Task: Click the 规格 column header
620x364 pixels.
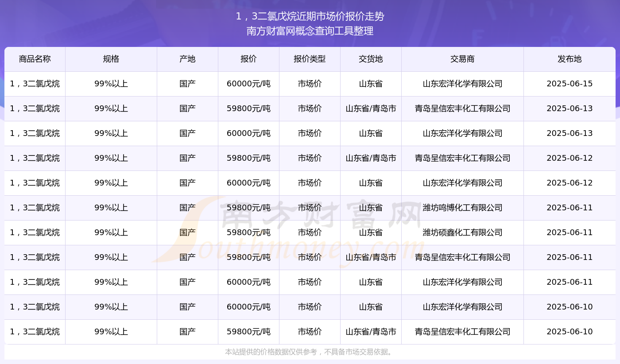Action: coord(111,59)
